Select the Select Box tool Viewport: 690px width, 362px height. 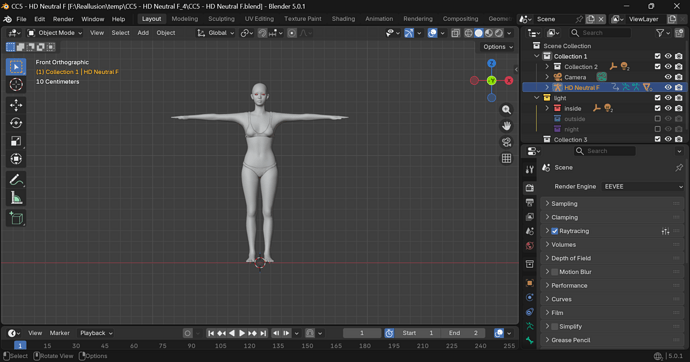click(x=16, y=67)
